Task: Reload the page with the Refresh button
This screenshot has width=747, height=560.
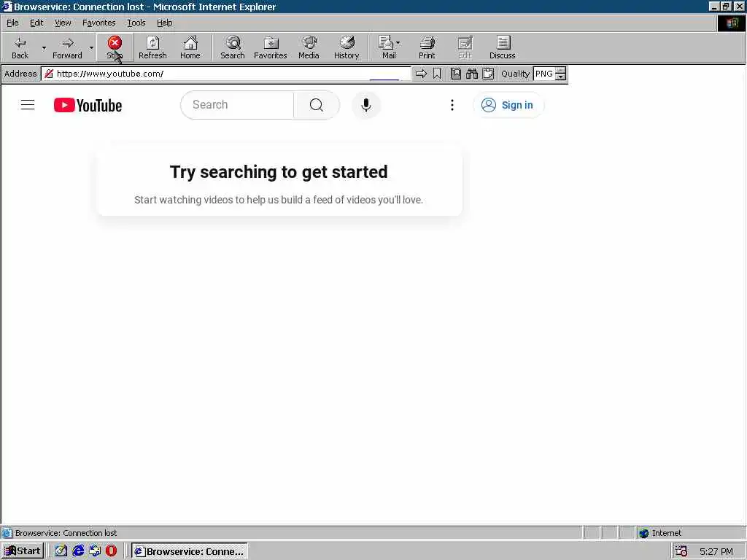Action: click(x=152, y=47)
